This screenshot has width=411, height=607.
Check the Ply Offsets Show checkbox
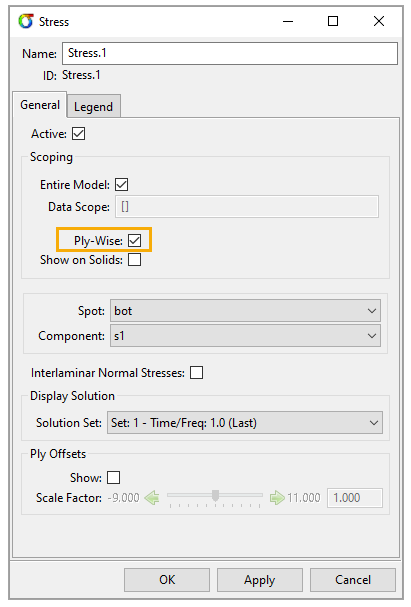(113, 477)
